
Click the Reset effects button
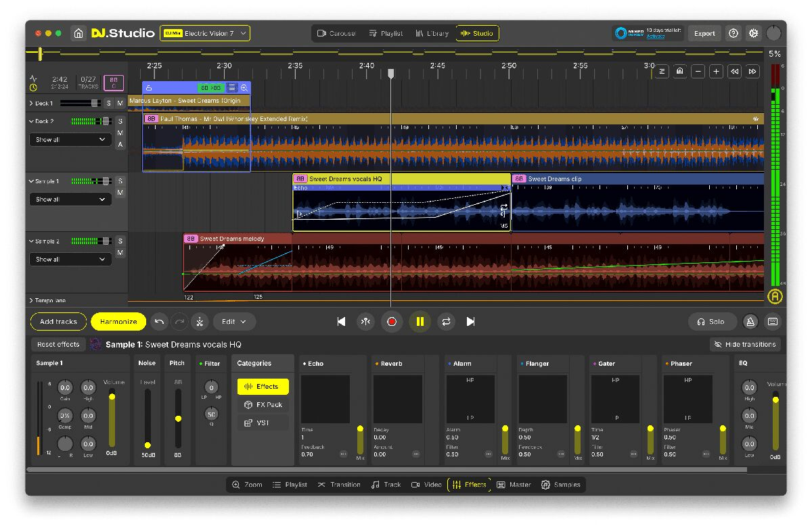[58, 345]
